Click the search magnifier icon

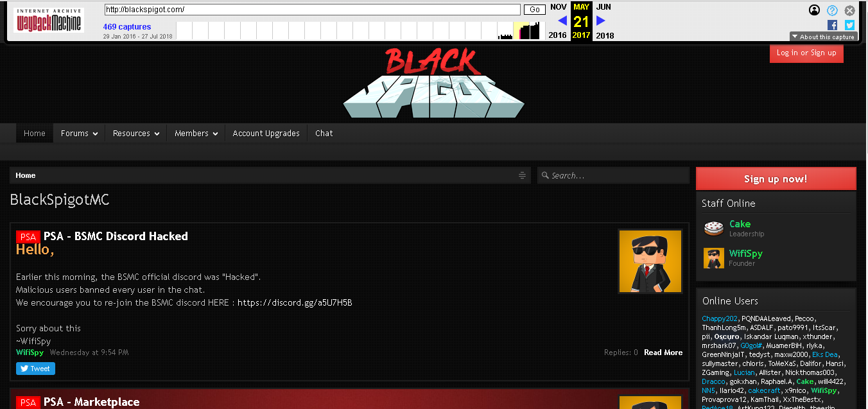click(544, 175)
